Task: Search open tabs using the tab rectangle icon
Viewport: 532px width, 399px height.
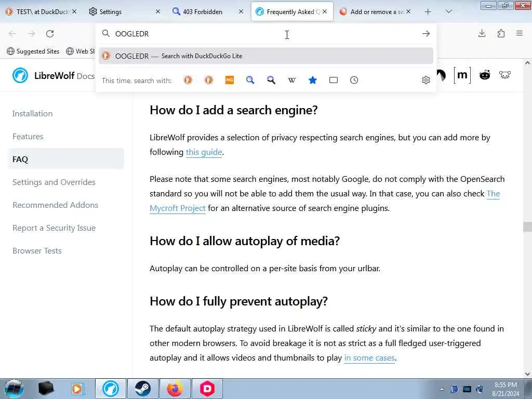Action: tap(334, 80)
